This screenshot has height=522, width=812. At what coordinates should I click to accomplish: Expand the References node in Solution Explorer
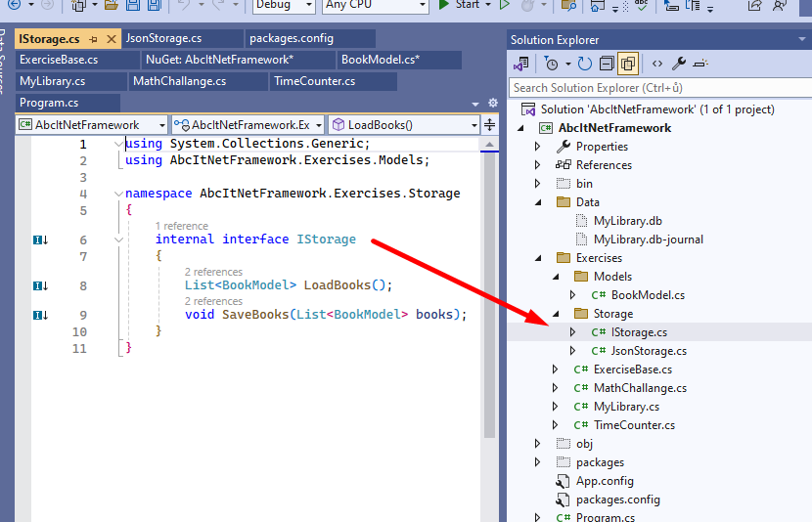pyautogui.click(x=537, y=165)
